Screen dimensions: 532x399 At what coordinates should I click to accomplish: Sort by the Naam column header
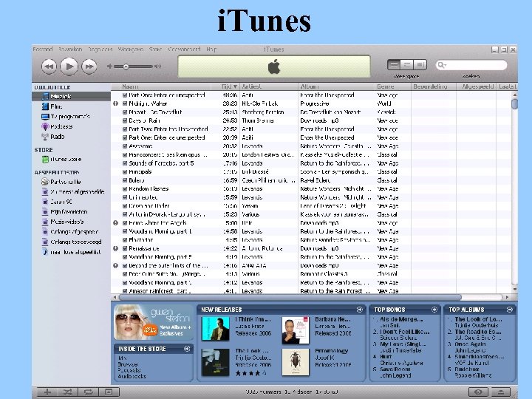[x=166, y=87]
